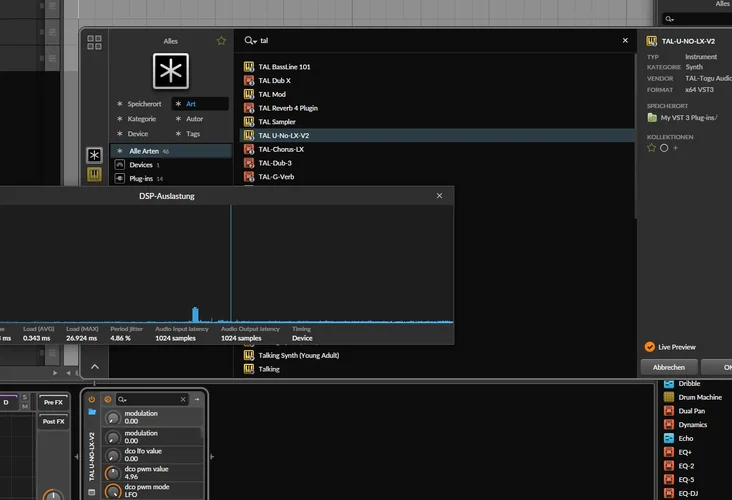The height and width of the screenshot is (500, 732).
Task: Select the yellow piano instrument filter icon
Action: (94, 174)
